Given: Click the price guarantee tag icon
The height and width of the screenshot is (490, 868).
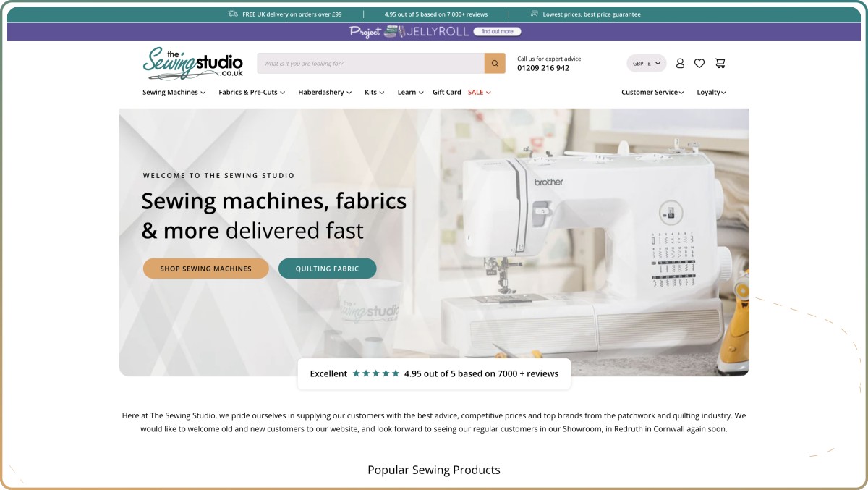Looking at the screenshot, I should 534,14.
